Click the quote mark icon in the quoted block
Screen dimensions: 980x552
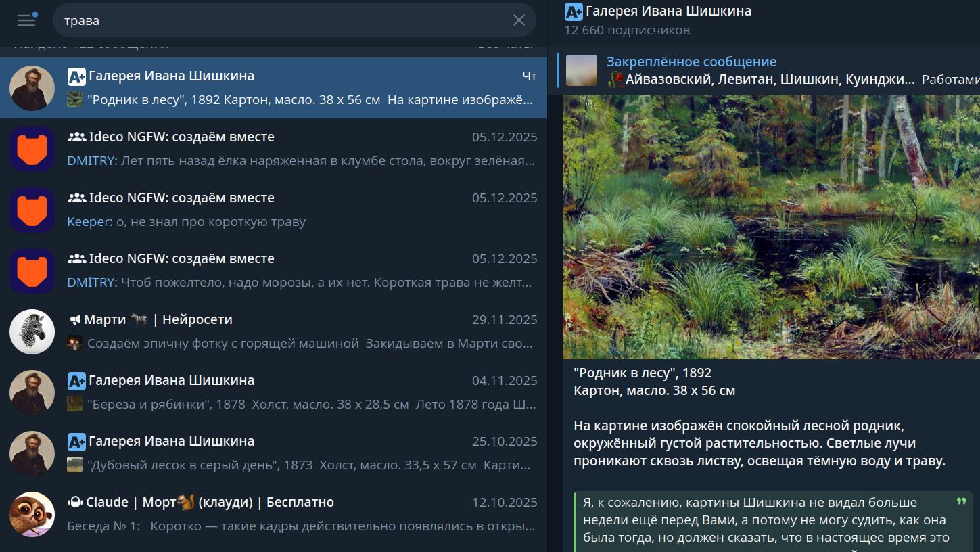[x=961, y=503]
